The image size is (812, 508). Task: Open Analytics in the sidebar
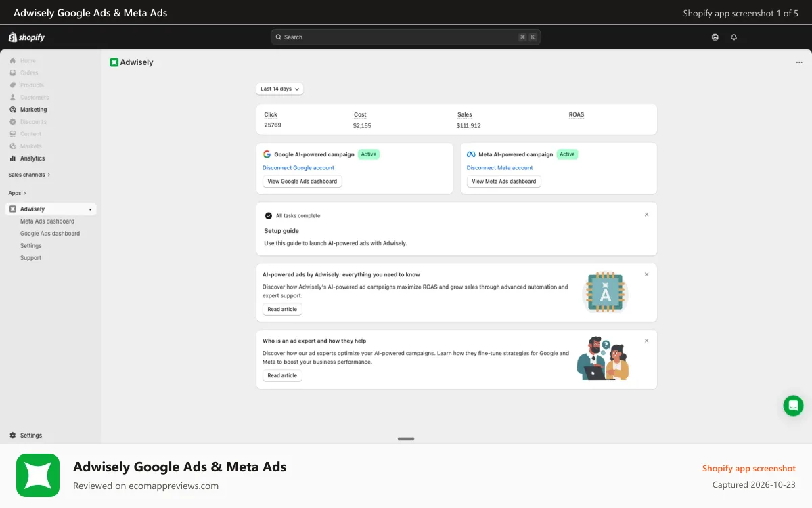click(32, 158)
